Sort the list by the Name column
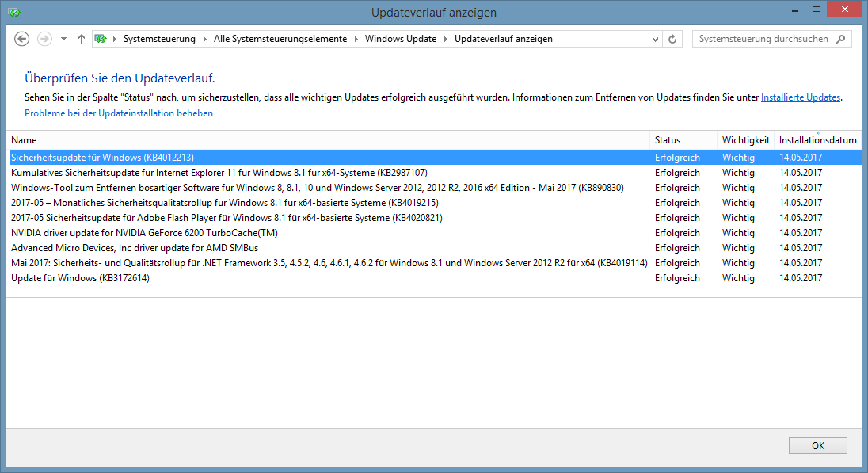The height and width of the screenshot is (473, 868). pyautogui.click(x=329, y=140)
